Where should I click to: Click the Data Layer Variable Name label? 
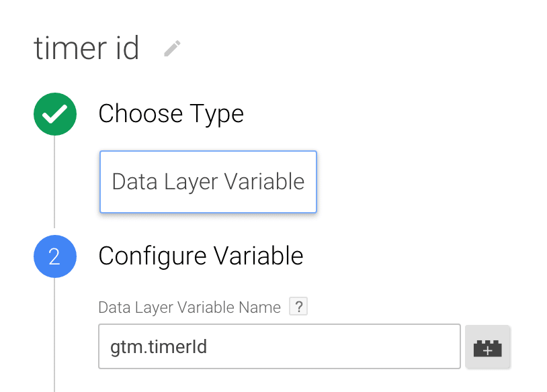point(190,307)
